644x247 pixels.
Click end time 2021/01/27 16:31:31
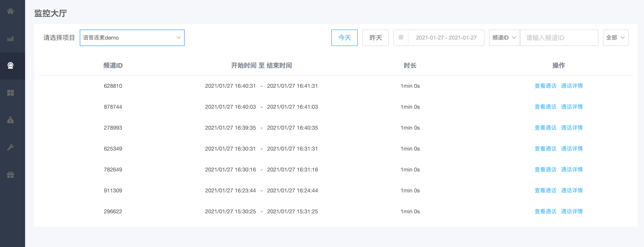[x=292, y=149]
